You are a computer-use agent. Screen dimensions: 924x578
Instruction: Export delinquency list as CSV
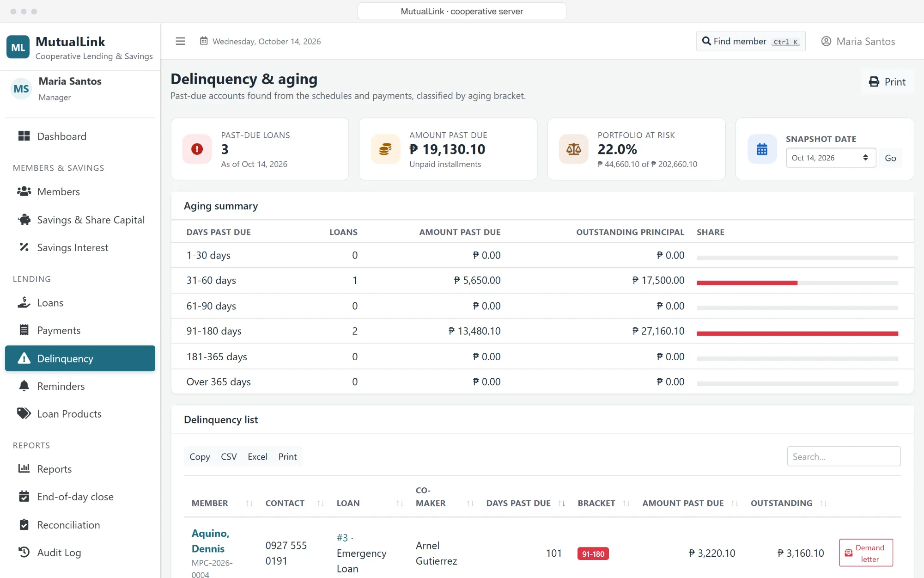tap(229, 456)
